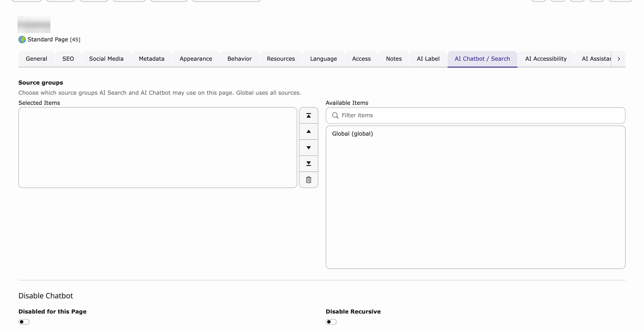This screenshot has width=644, height=331.
Task: Open the Access tab
Action: tap(361, 59)
